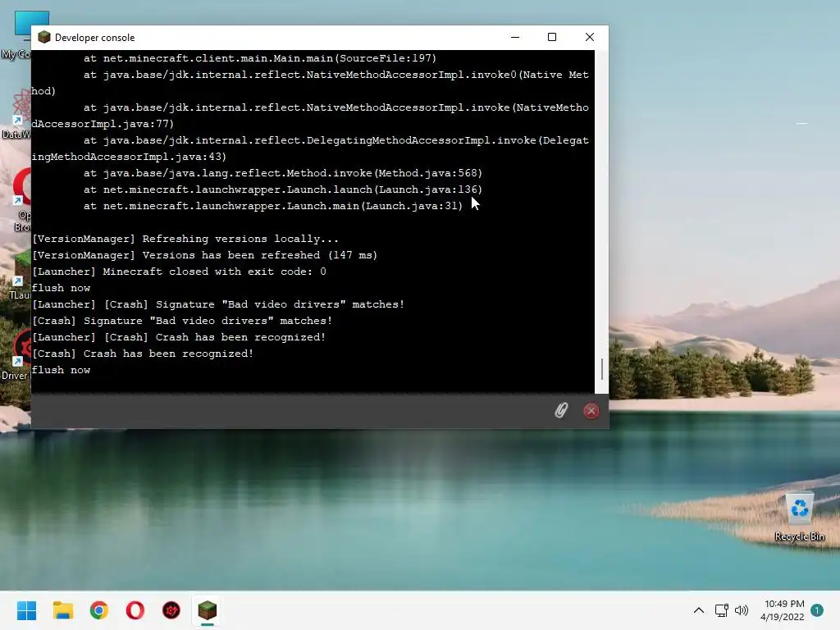Image resolution: width=840 pixels, height=630 pixels.
Task: Click the 'Main.main(SourceFile:197)' stack line
Action: tap(260, 58)
